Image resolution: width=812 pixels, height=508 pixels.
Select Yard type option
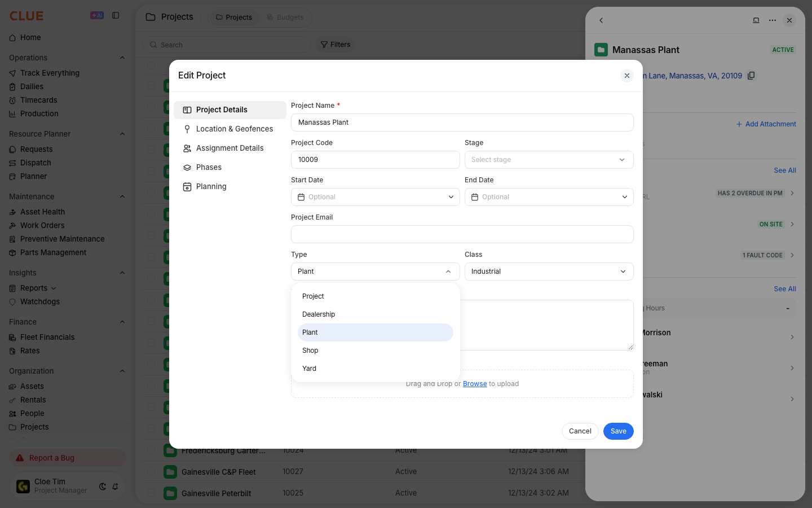point(376,369)
